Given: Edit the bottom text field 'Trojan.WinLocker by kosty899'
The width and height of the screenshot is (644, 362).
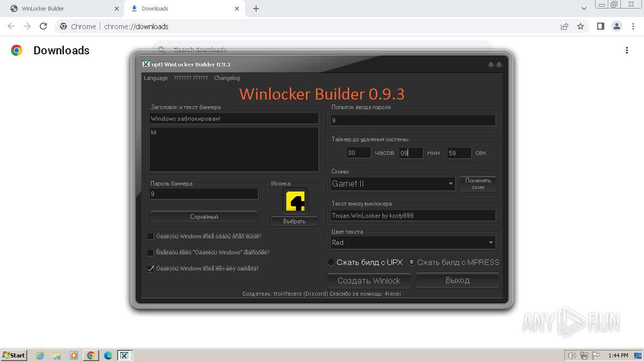Looking at the screenshot, I should click(413, 216).
